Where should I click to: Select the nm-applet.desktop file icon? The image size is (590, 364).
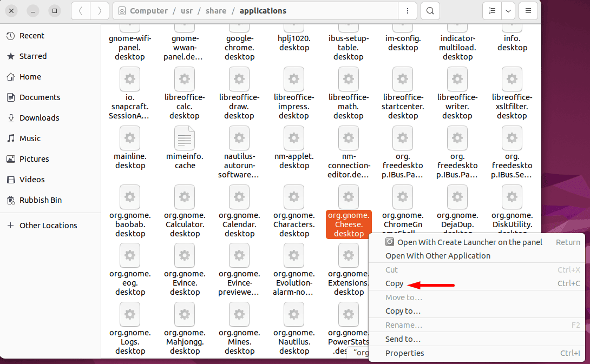(x=294, y=138)
